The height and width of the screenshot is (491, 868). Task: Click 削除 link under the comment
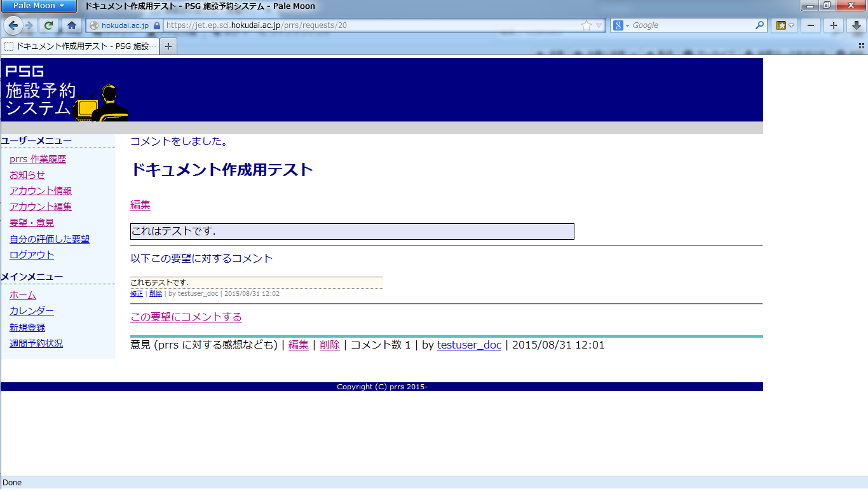[x=156, y=294]
